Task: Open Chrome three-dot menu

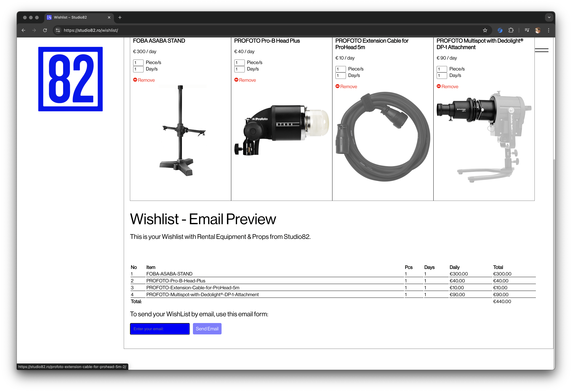Action: [x=548, y=30]
